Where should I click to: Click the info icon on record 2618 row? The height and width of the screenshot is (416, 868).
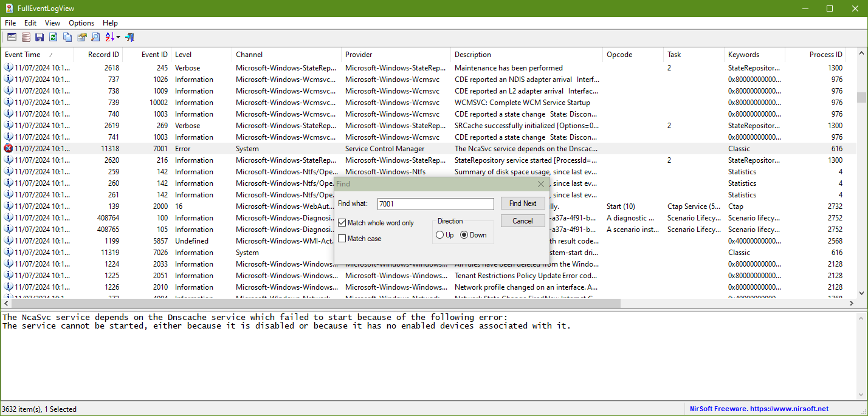pyautogui.click(x=9, y=68)
